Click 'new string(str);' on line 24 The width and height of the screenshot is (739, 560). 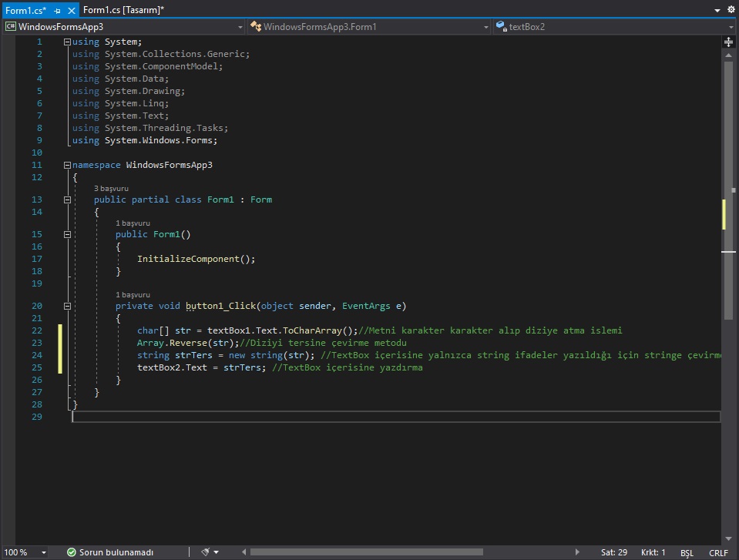tap(271, 355)
